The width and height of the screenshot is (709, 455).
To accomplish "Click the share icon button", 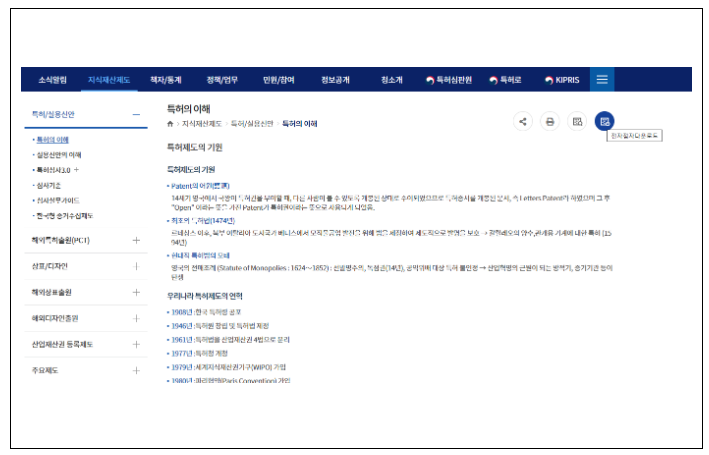I will click(523, 121).
